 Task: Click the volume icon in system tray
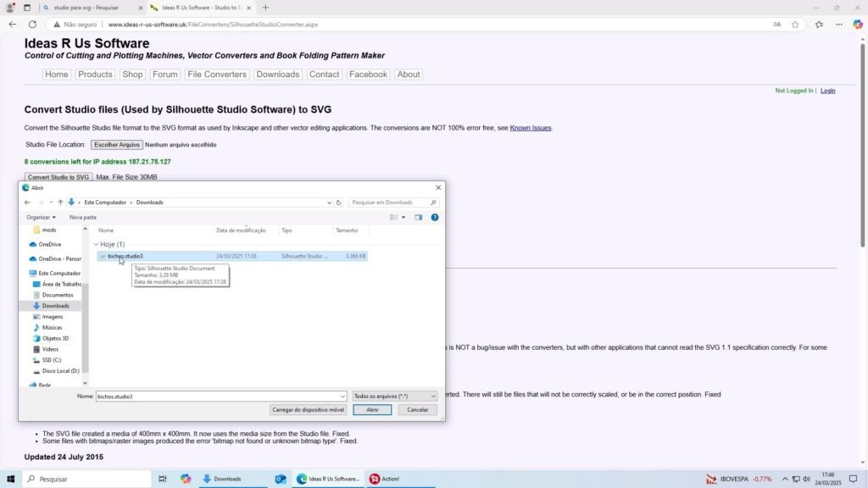coord(807,480)
